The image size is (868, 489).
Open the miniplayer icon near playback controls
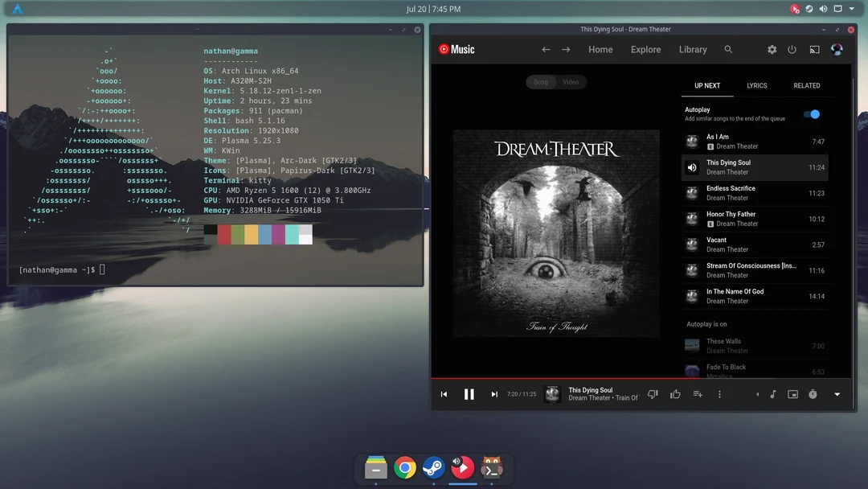792,394
